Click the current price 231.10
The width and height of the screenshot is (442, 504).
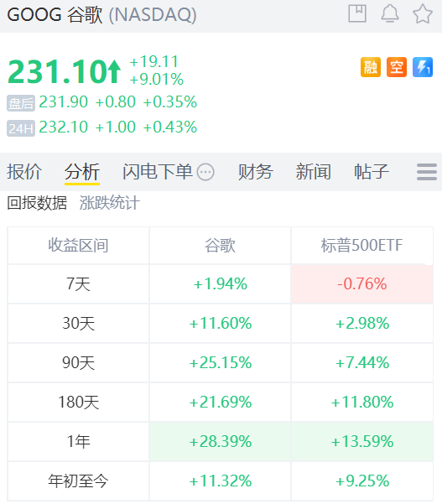coord(58,71)
